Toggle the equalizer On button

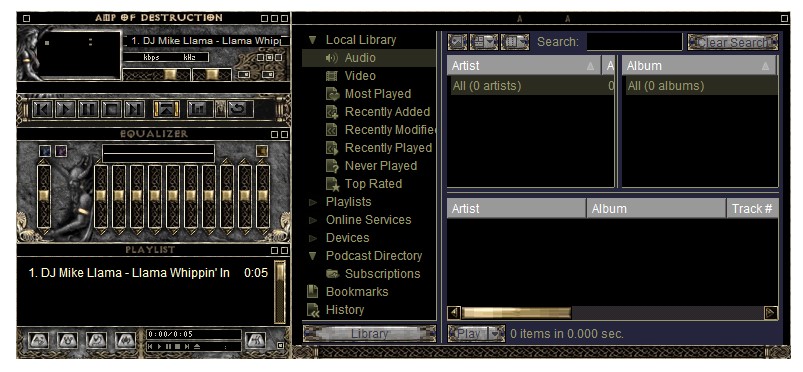pos(45,151)
